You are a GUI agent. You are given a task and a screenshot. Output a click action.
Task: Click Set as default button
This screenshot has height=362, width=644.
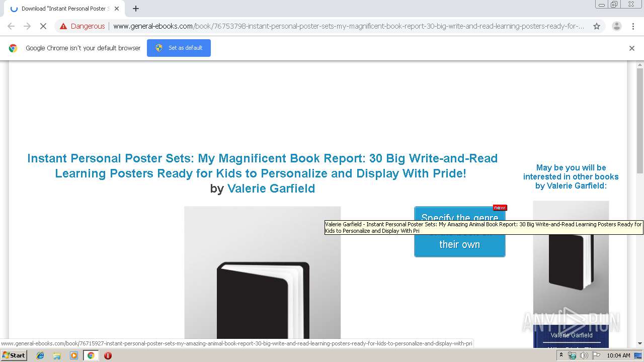(179, 48)
